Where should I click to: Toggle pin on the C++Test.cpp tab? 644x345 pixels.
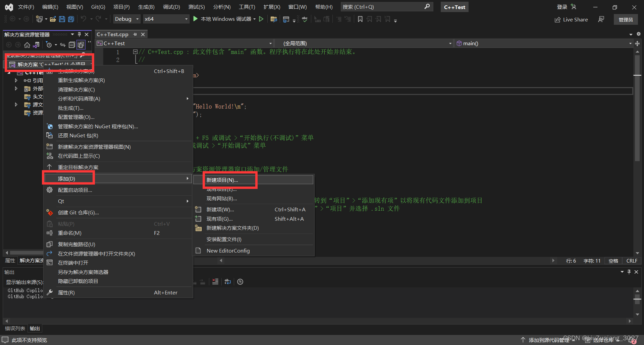tap(135, 34)
